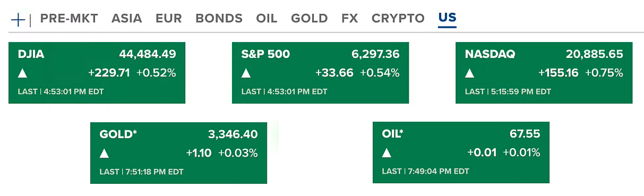The width and height of the screenshot is (644, 196).
Task: Switch to the FX tab
Action: pos(349,19)
